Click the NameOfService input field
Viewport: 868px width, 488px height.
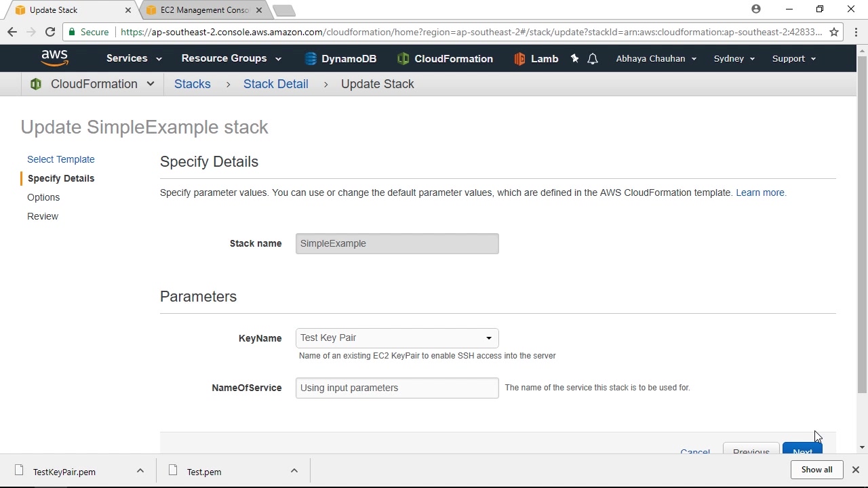(397, 388)
